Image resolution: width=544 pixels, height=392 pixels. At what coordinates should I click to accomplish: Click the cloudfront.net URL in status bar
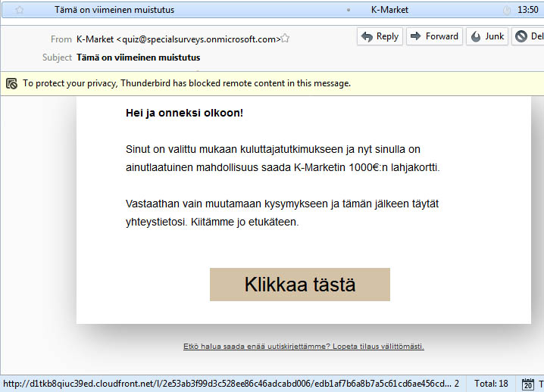point(227,384)
